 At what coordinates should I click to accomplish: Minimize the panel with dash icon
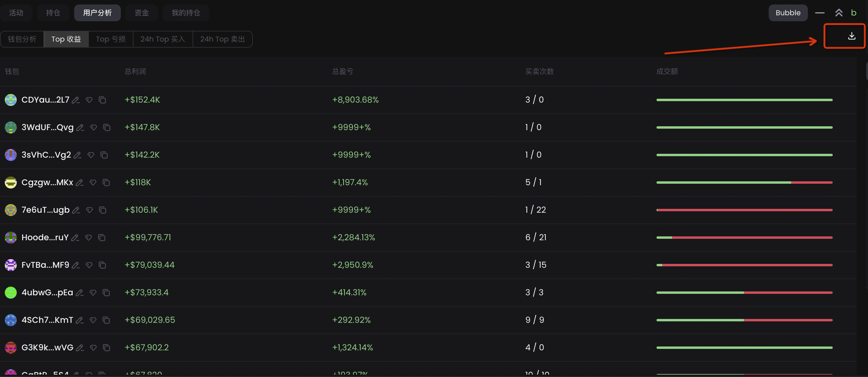[820, 13]
